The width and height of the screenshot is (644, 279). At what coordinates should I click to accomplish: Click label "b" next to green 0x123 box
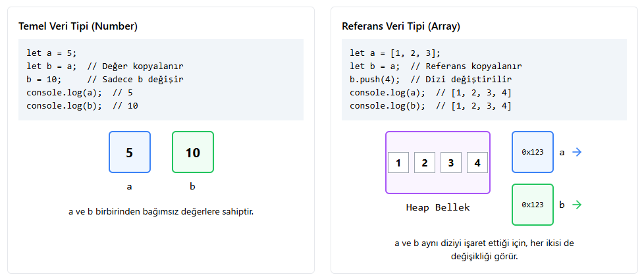(x=562, y=205)
